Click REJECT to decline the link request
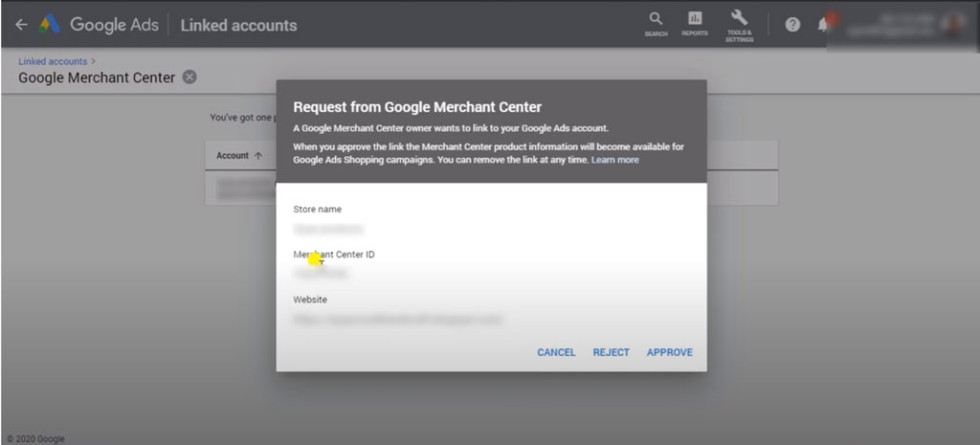 point(612,352)
